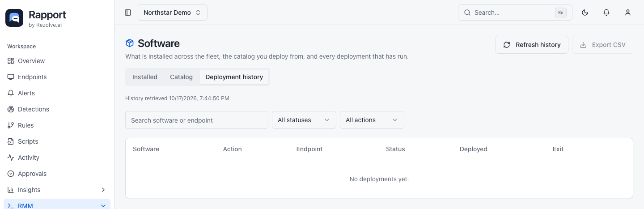This screenshot has height=209, width=644.
Task: Focus the global Search field
Action: [x=515, y=13]
